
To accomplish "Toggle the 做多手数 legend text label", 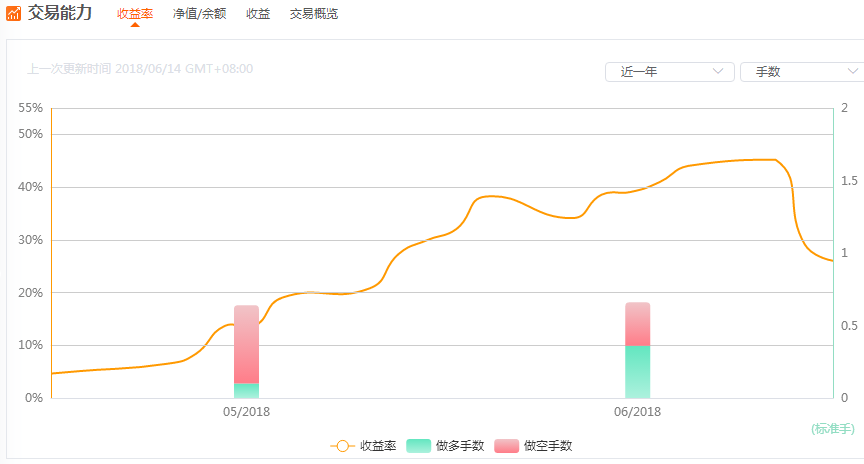I will pyautogui.click(x=460, y=446).
